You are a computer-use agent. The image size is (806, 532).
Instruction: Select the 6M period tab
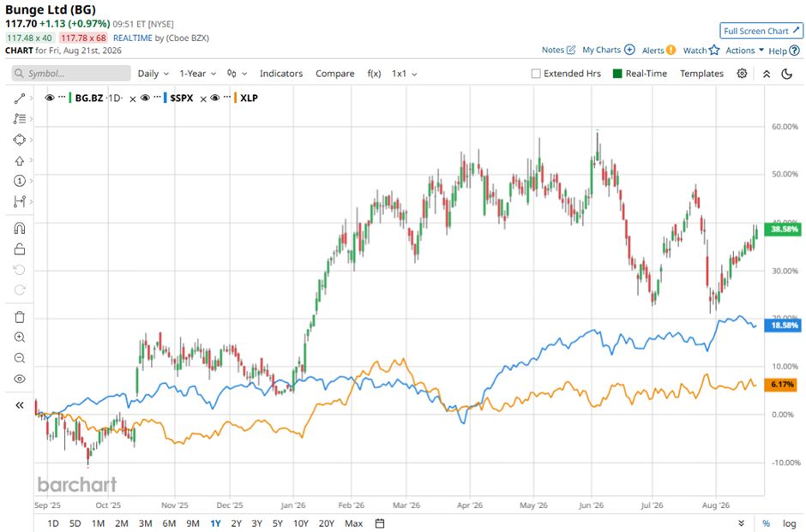coord(169,523)
